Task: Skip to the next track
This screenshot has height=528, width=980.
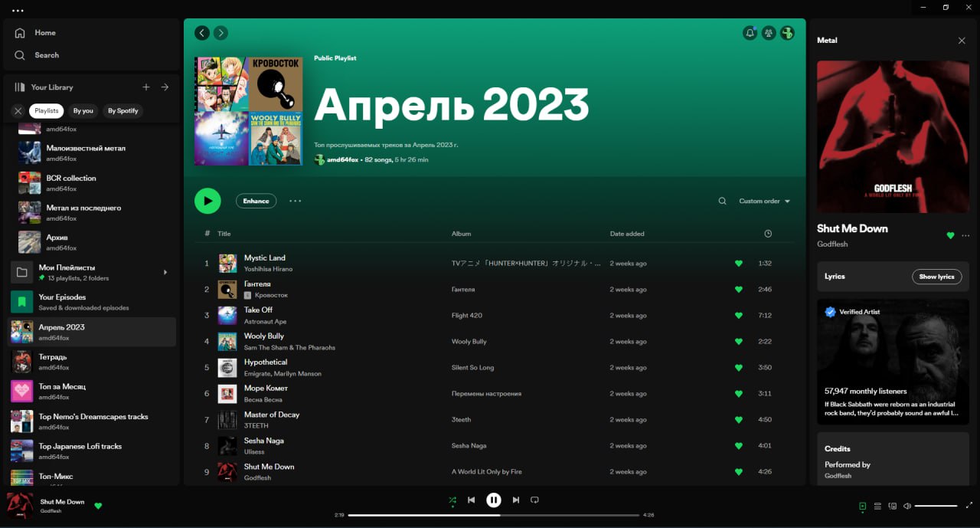Action: (x=516, y=500)
